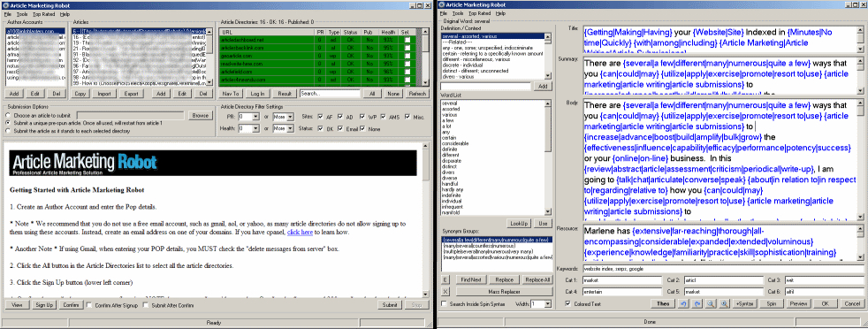The image size is (868, 329).
Task: Click in the directories Search field
Action: coord(330,94)
